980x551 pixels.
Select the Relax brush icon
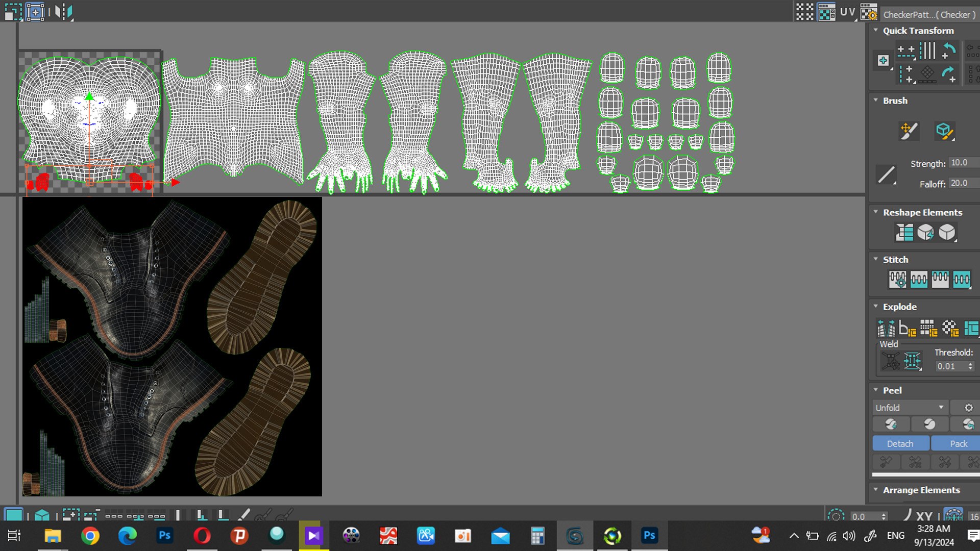(x=944, y=131)
